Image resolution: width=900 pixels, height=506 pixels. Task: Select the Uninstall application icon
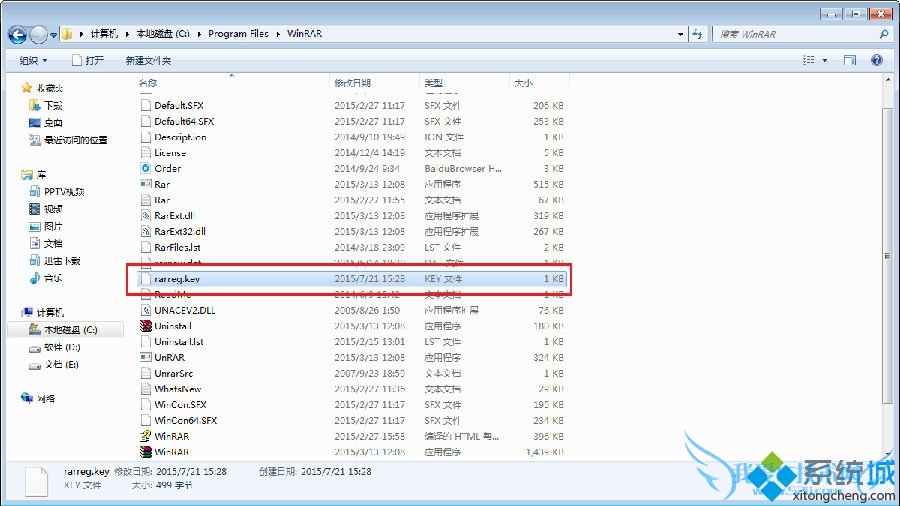(146, 326)
